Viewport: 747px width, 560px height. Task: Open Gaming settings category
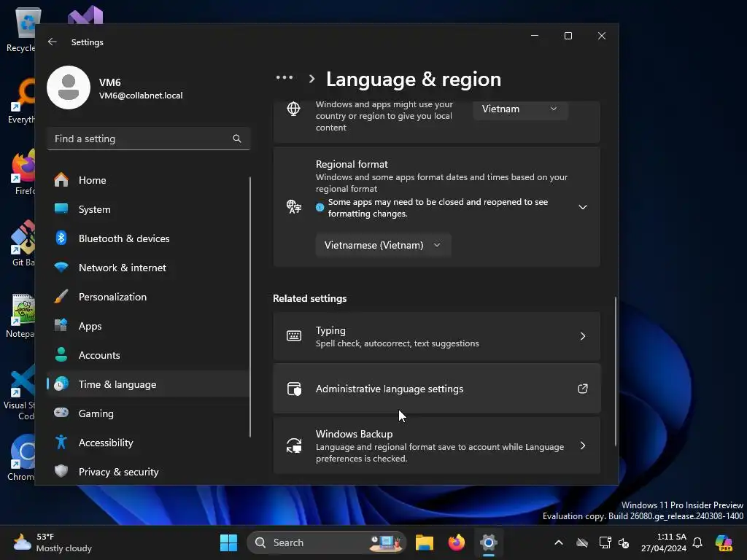click(148, 414)
